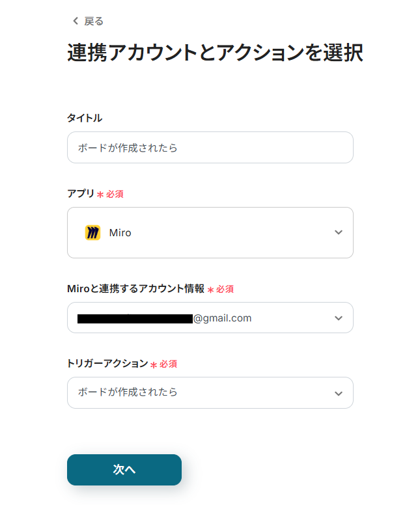Screen dimensions: 420x505
Task: Click the blacked-out part of the account email
Action: tap(135, 318)
